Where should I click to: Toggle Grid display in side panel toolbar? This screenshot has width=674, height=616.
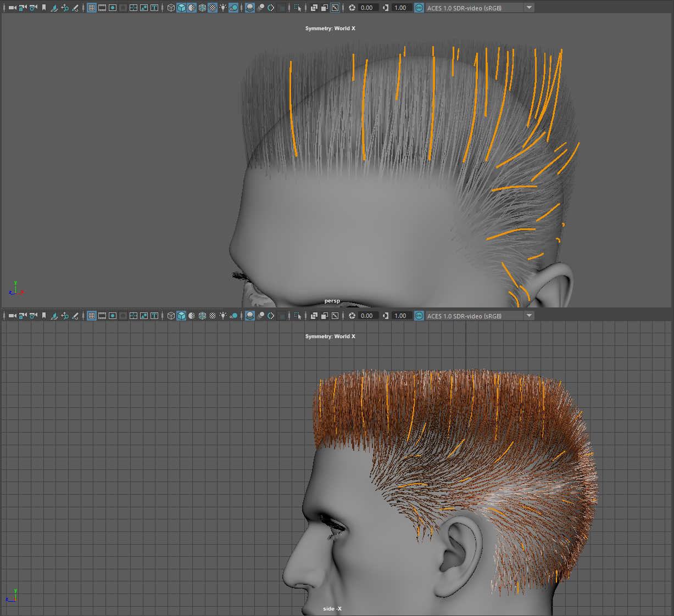pyautogui.click(x=92, y=316)
